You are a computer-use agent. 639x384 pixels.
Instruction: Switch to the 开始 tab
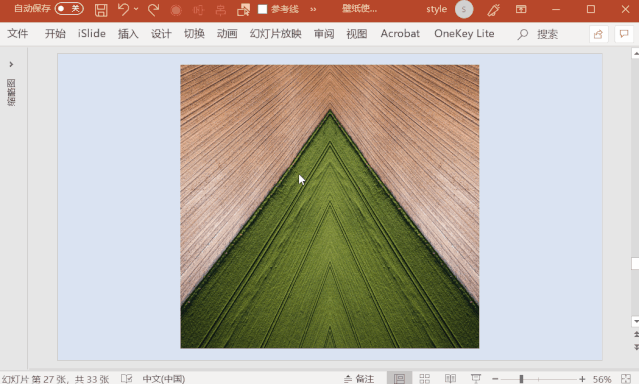55,34
